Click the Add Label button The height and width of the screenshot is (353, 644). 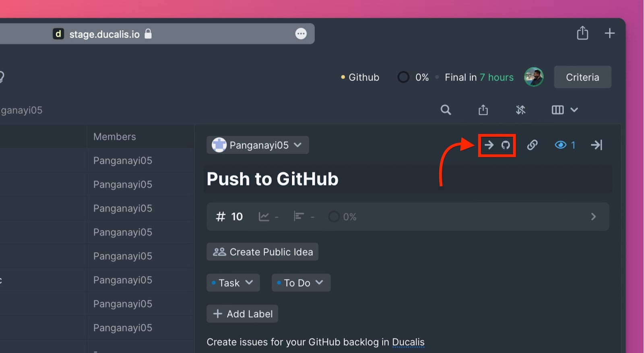tap(242, 314)
